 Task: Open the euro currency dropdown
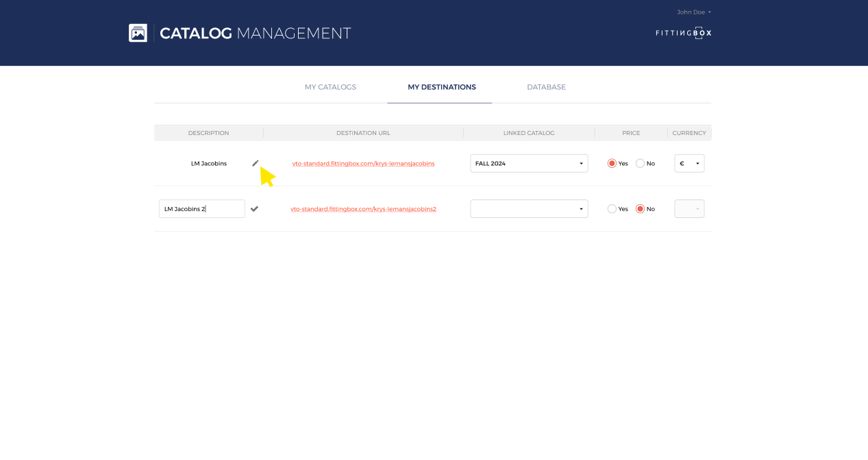(689, 164)
